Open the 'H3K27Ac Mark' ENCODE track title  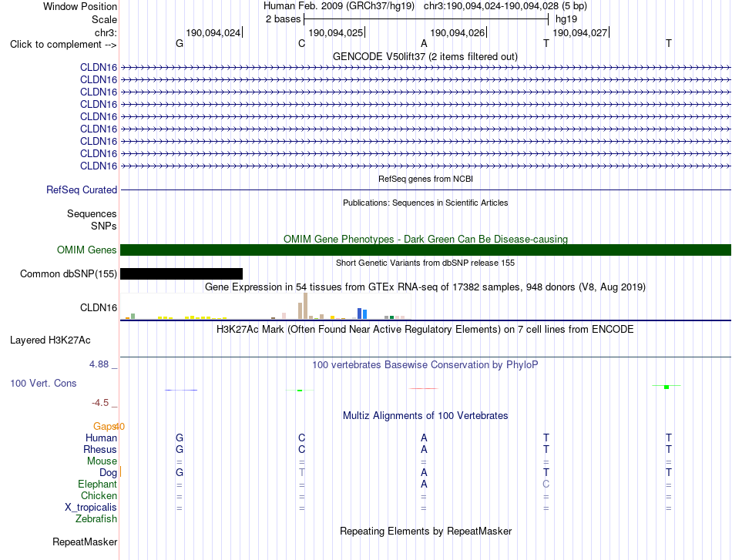(425, 330)
